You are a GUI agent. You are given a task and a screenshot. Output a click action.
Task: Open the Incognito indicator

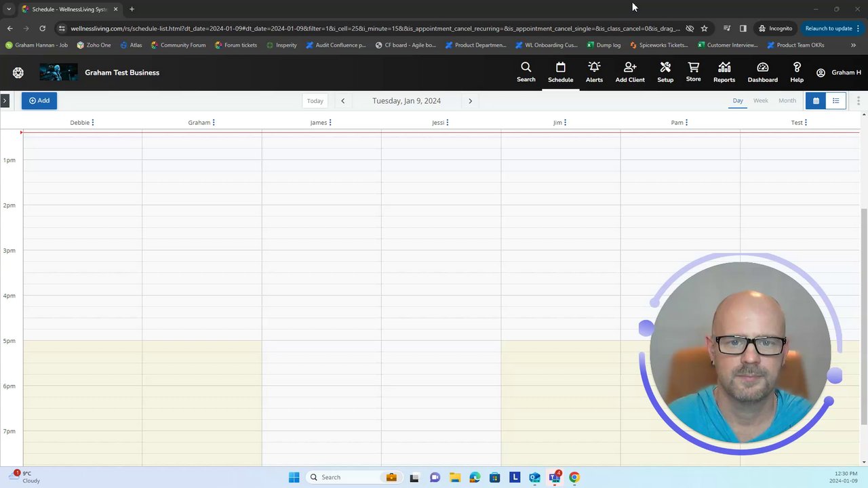pos(775,28)
